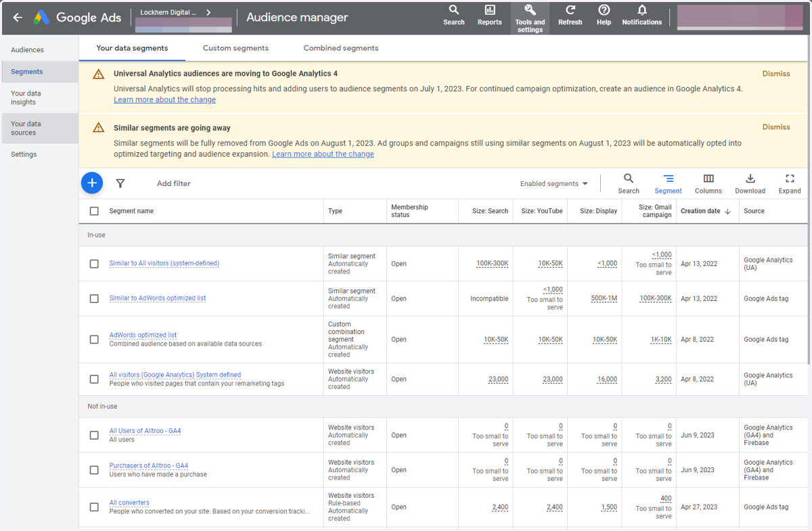Image resolution: width=812 pixels, height=531 pixels.
Task: Open Your data insights in the sidebar
Action: [39, 98]
